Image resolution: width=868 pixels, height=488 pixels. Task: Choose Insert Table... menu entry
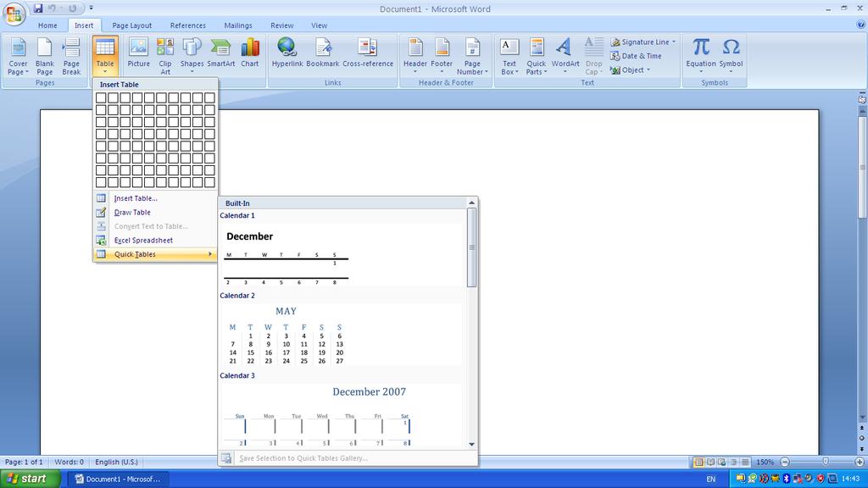tap(155, 198)
